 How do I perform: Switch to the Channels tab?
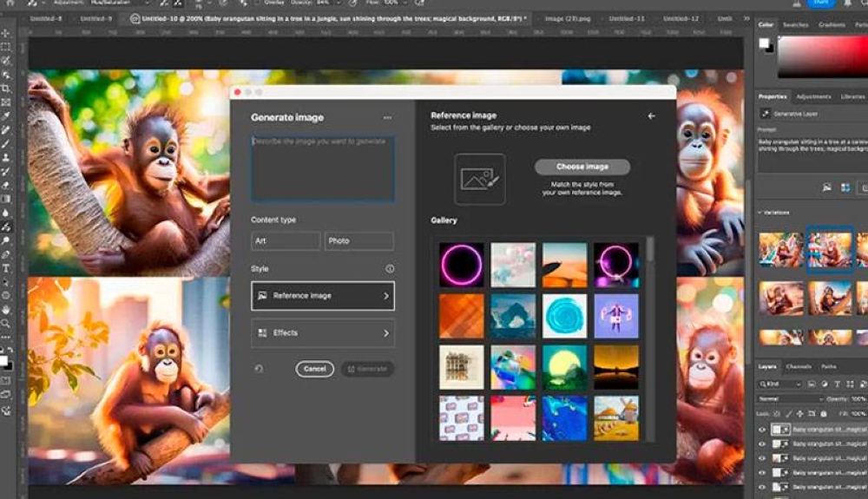coord(799,367)
